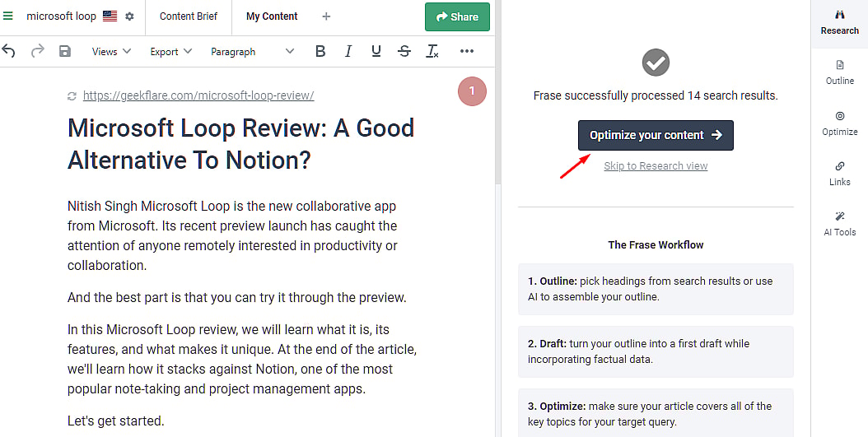
Task: Toggle italic formatting
Action: point(348,52)
